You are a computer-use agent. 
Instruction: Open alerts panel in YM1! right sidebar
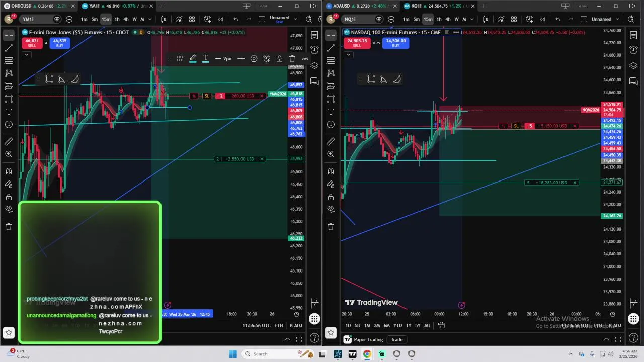[x=314, y=50]
